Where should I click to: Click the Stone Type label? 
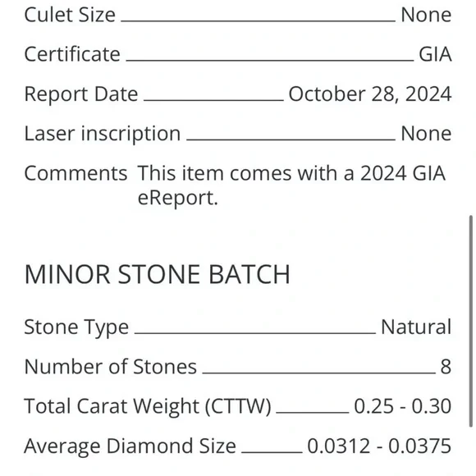(76, 327)
